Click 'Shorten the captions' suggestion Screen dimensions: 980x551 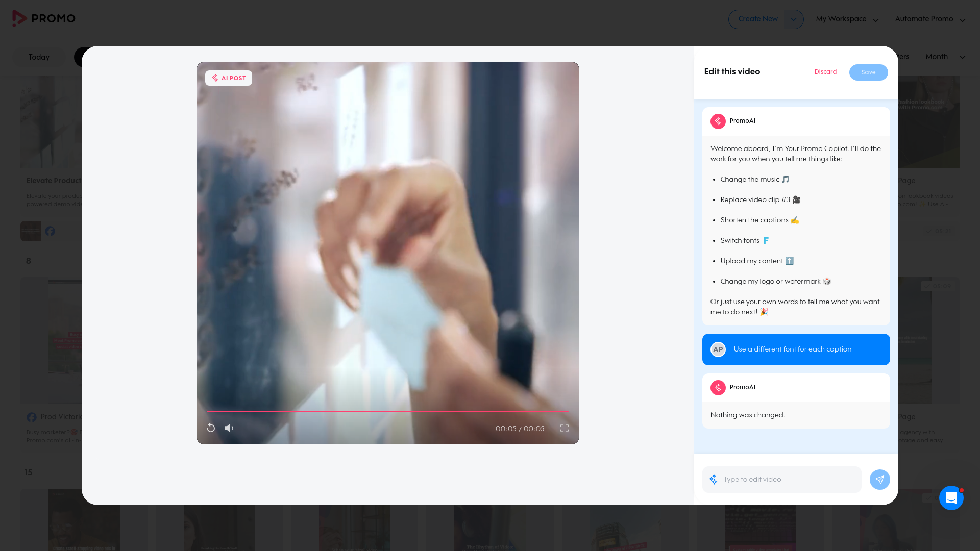[759, 220]
